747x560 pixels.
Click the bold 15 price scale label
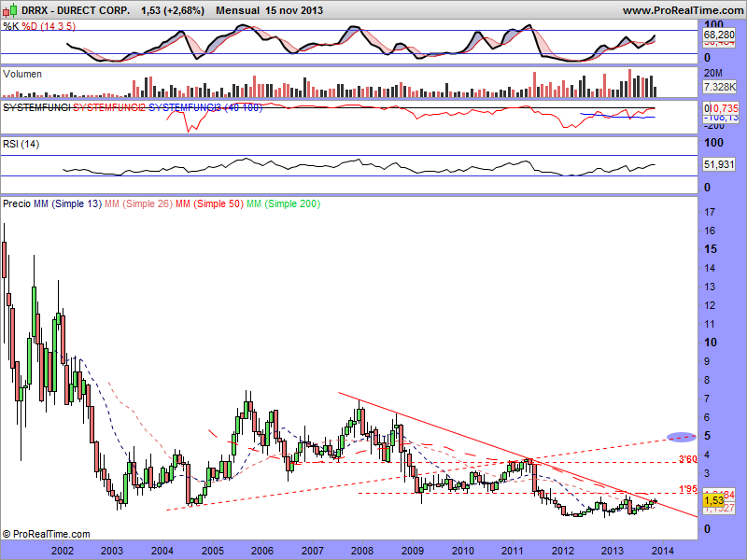(711, 249)
